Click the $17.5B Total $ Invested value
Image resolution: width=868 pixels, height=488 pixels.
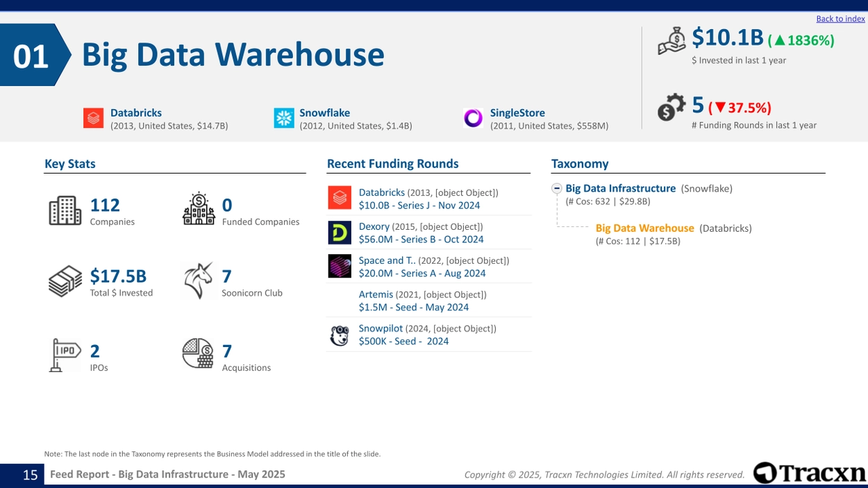click(x=118, y=276)
